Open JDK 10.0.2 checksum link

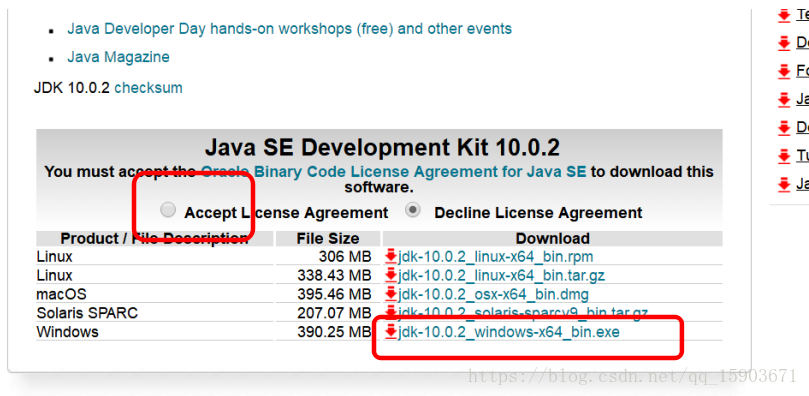pyautogui.click(x=149, y=88)
